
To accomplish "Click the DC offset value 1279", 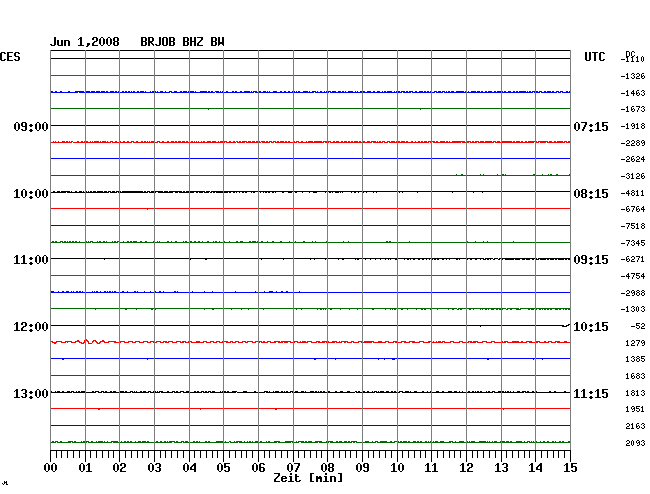I will pyautogui.click(x=635, y=344).
